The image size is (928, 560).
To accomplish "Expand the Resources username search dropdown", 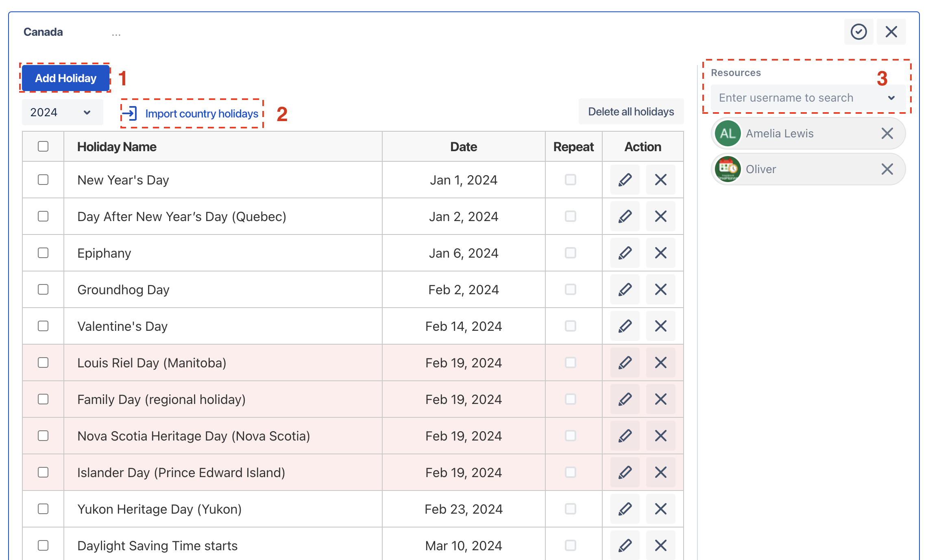I will [x=892, y=98].
